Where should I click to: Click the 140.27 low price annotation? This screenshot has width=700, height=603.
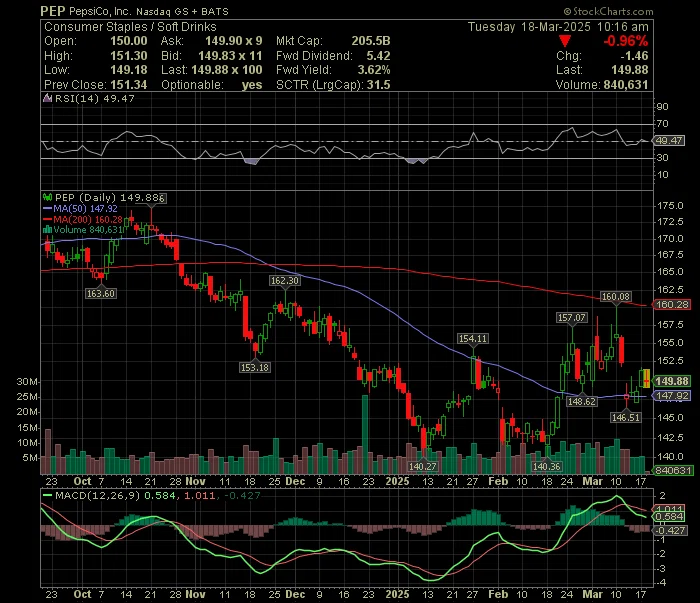point(422,467)
